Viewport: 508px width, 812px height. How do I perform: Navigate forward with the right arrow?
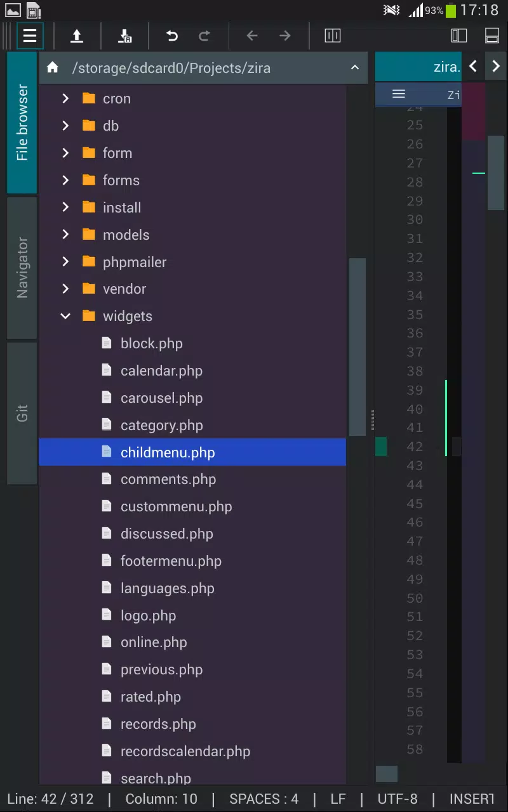point(285,36)
